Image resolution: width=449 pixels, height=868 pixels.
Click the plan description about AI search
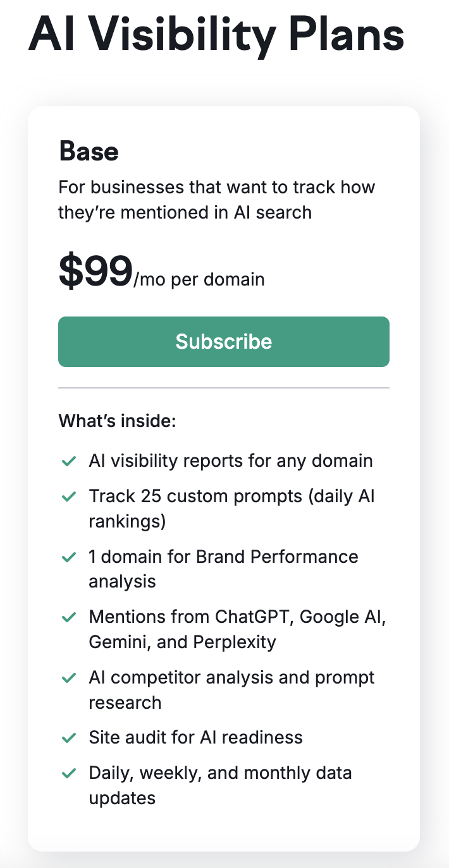coord(216,200)
